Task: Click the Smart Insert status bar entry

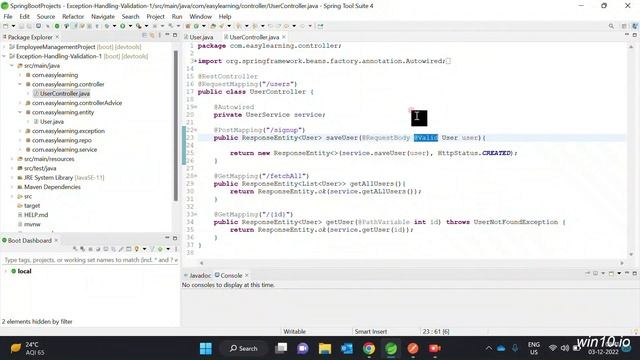Action: click(371, 331)
